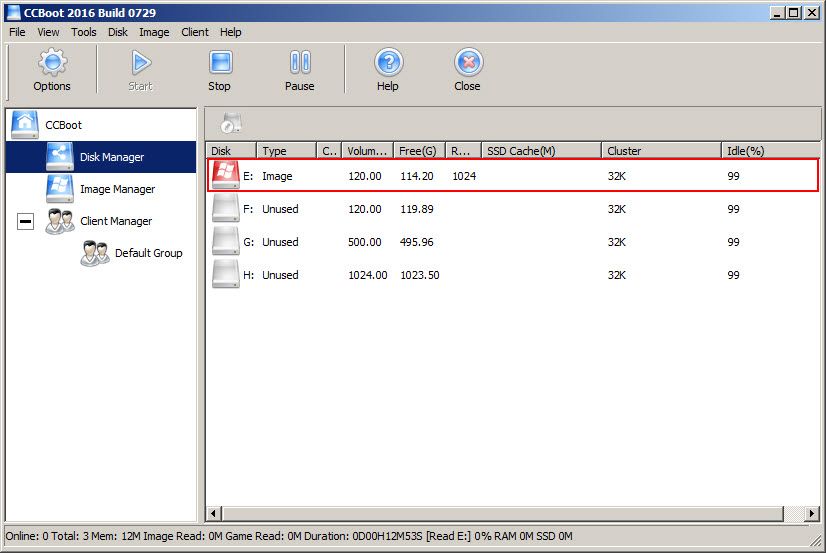Collapse the Client Manager tree node
The width and height of the screenshot is (826, 553).
coord(25,221)
